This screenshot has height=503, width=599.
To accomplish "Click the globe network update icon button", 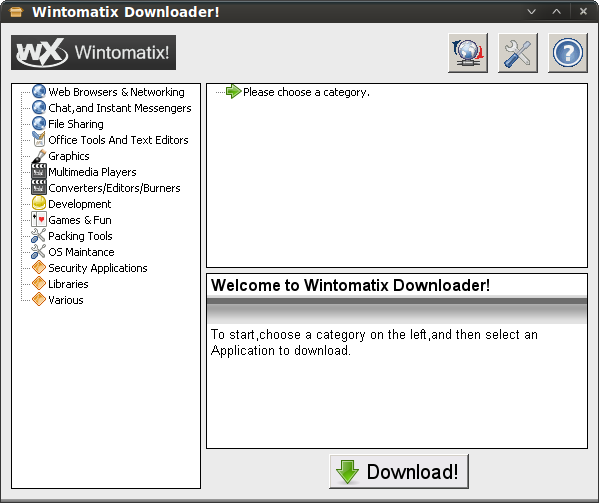I will [468, 53].
